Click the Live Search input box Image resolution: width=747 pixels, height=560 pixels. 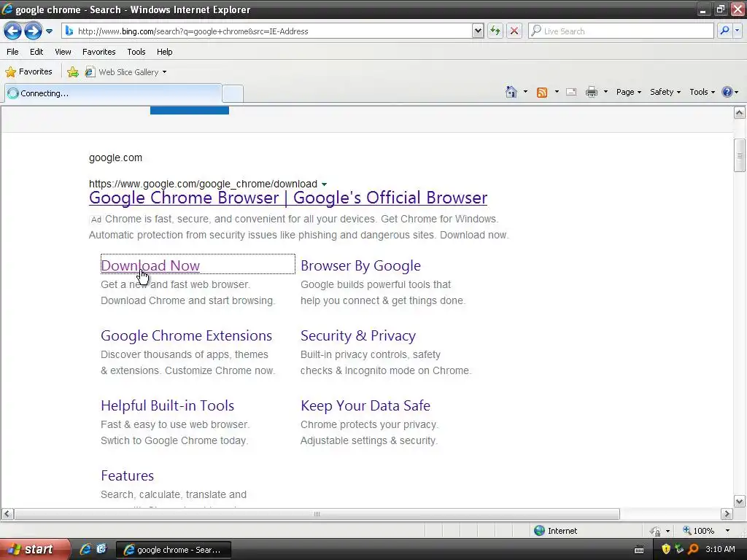click(621, 31)
